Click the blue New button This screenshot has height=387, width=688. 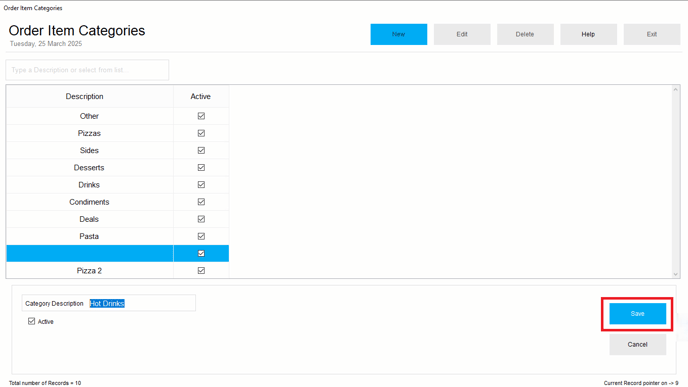point(398,34)
